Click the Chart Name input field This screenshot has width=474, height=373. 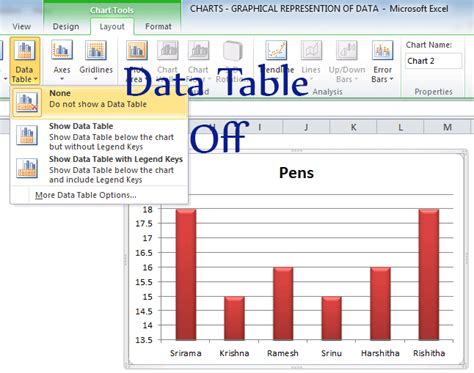click(x=433, y=61)
